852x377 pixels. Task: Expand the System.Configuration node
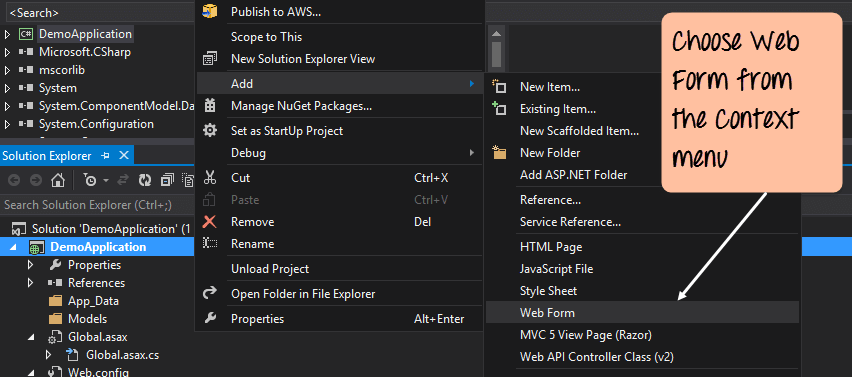(x=7, y=124)
